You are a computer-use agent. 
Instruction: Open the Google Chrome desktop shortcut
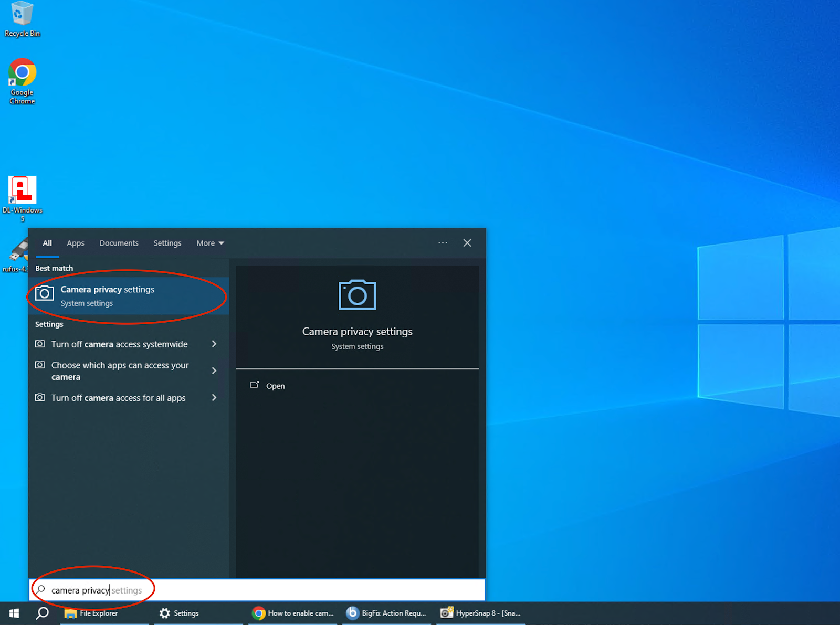[22, 81]
